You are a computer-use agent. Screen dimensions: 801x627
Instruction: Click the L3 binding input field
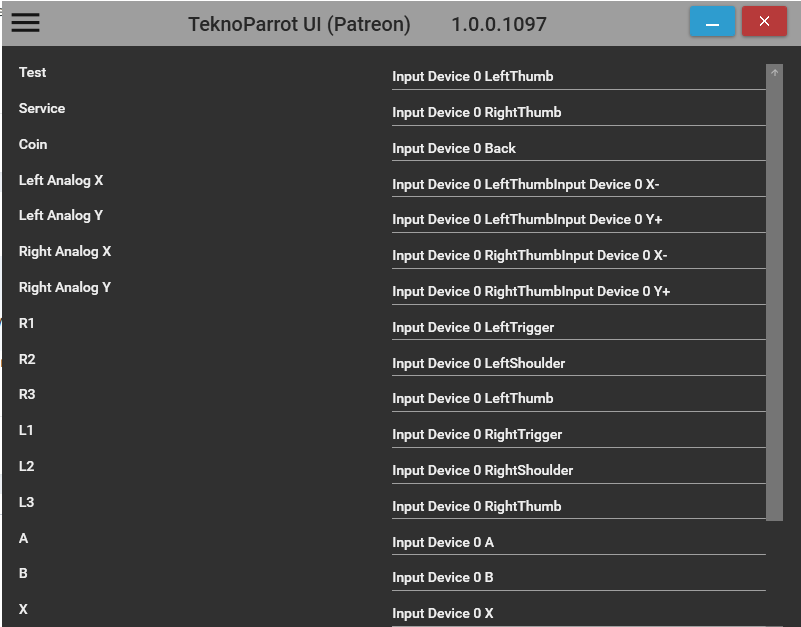tap(578, 507)
